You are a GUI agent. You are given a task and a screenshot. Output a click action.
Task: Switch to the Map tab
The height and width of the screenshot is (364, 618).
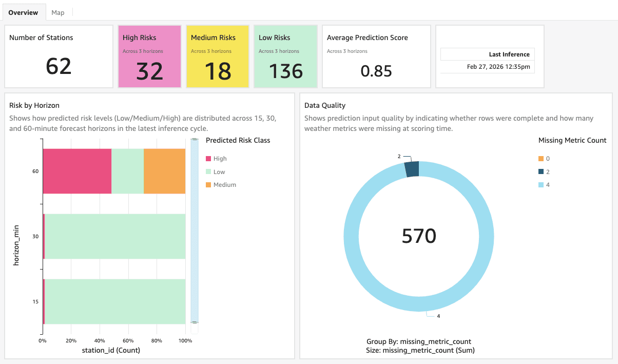coord(58,12)
